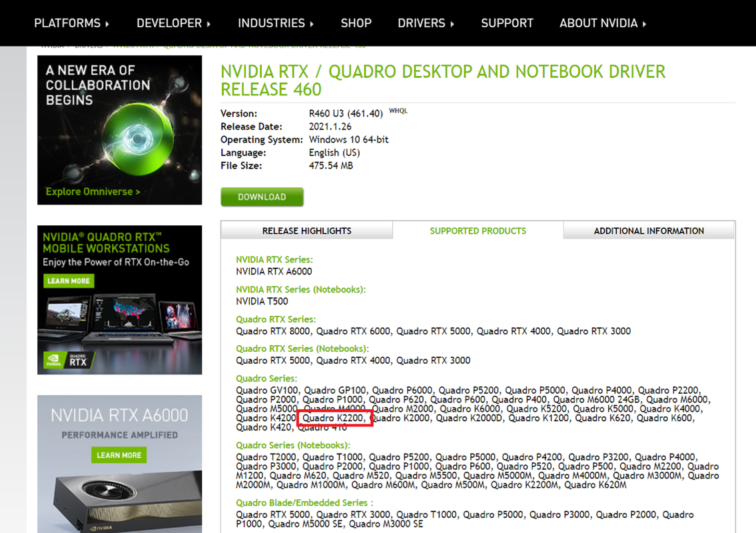Viewport: 756px width, 533px height.
Task: Click the file size '475.54 MB'
Action: [x=331, y=165]
